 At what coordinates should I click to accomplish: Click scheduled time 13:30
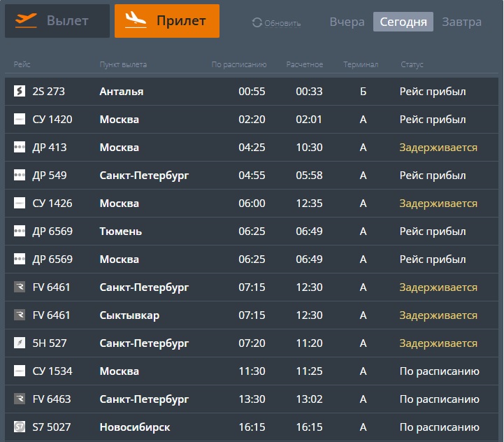252,399
